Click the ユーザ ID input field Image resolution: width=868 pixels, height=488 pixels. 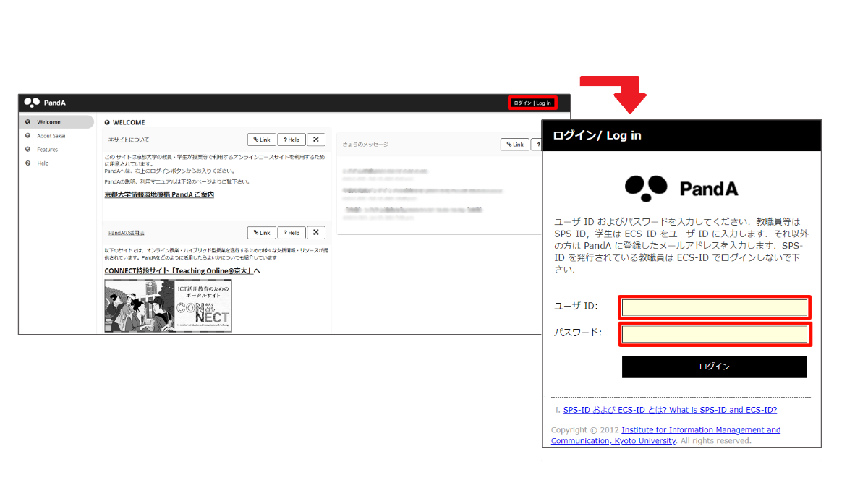pos(714,307)
